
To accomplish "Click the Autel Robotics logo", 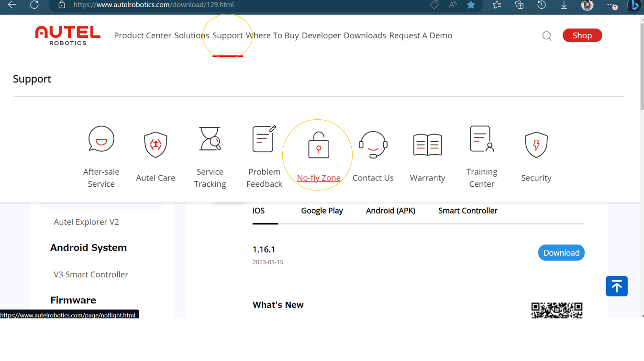I will coord(67,35).
